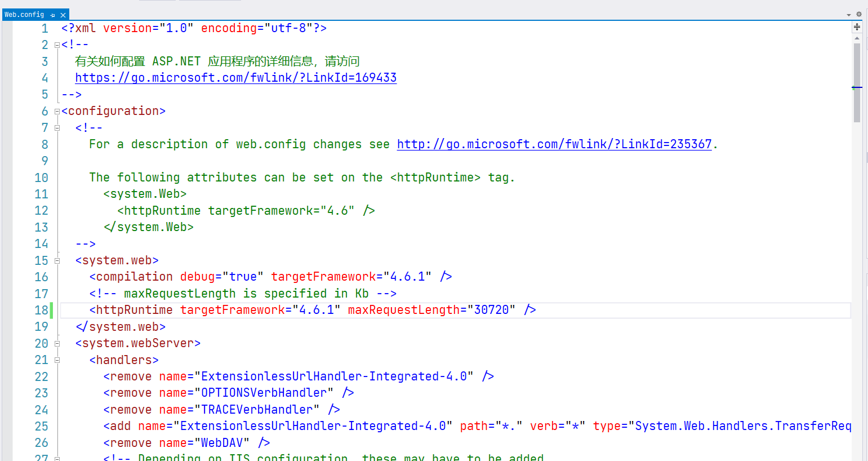Click line number 1 in the gutter
This screenshot has height=461, width=868.
pos(44,28)
